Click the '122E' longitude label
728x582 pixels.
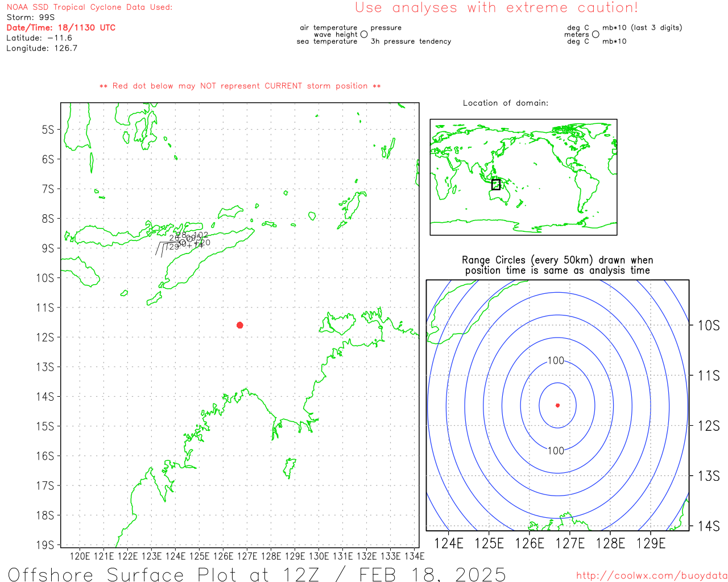click(x=127, y=556)
